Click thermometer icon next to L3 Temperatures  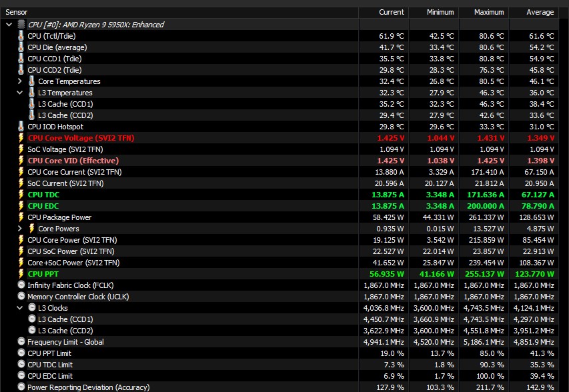tap(31, 93)
